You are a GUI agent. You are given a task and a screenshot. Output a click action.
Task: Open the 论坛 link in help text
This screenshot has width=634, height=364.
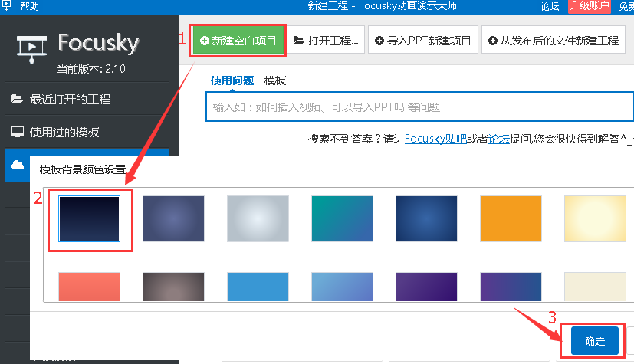click(x=499, y=139)
